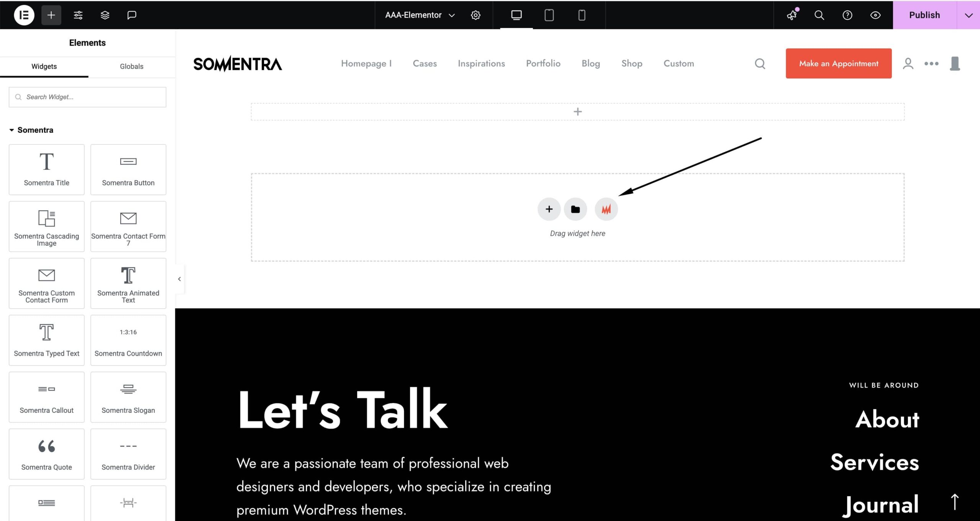Focus the Search Widget field

pyautogui.click(x=87, y=97)
